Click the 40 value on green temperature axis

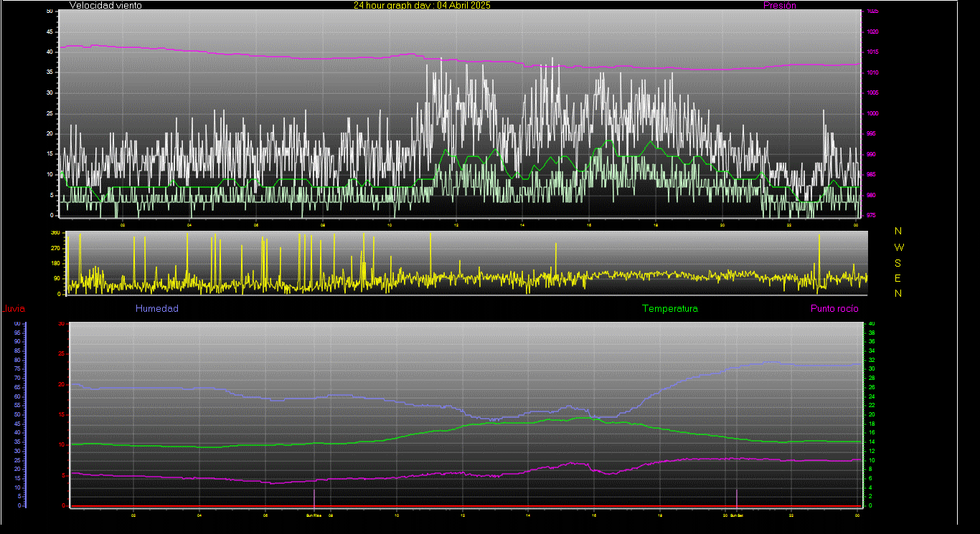pyautogui.click(x=872, y=324)
